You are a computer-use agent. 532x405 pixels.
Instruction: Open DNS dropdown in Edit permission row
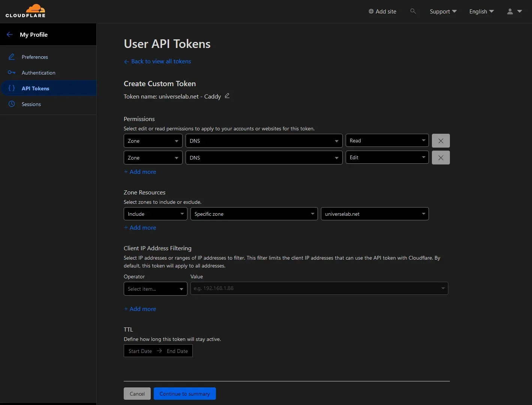pyautogui.click(x=264, y=158)
